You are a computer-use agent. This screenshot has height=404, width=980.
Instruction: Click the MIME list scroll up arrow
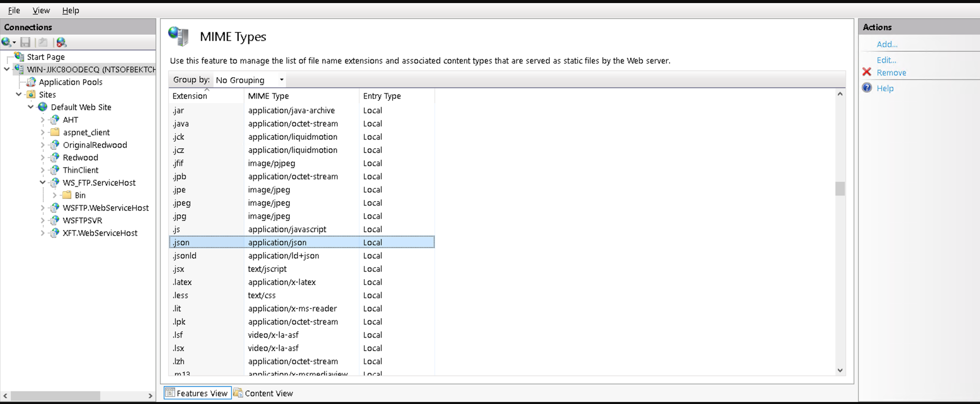pyautogui.click(x=840, y=94)
